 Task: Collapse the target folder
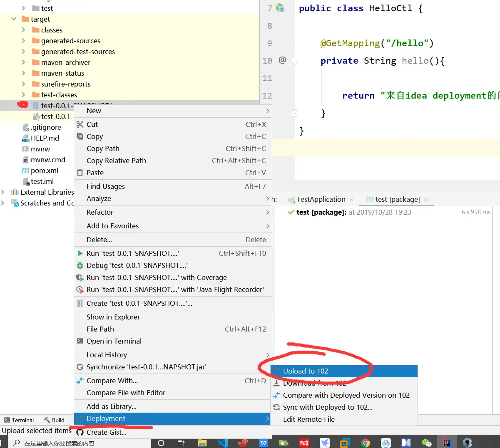pyautogui.click(x=14, y=19)
